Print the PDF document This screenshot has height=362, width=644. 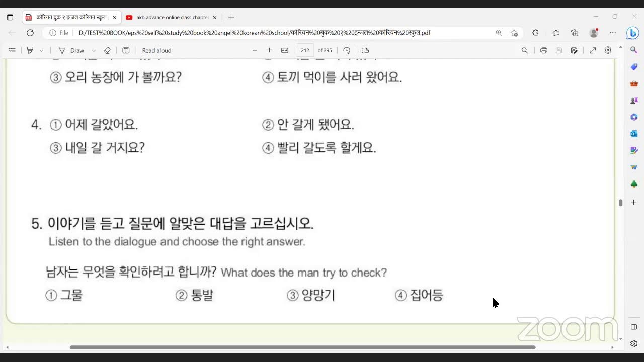click(544, 50)
